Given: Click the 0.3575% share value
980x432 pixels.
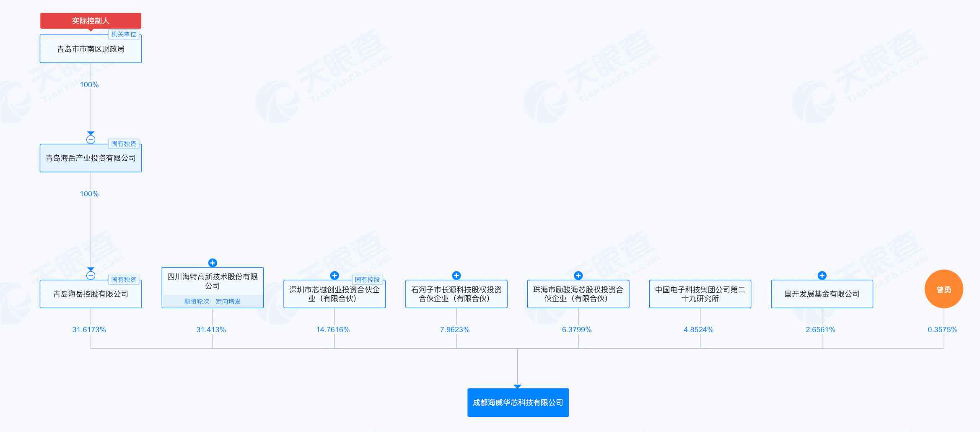Looking at the screenshot, I should (x=943, y=330).
